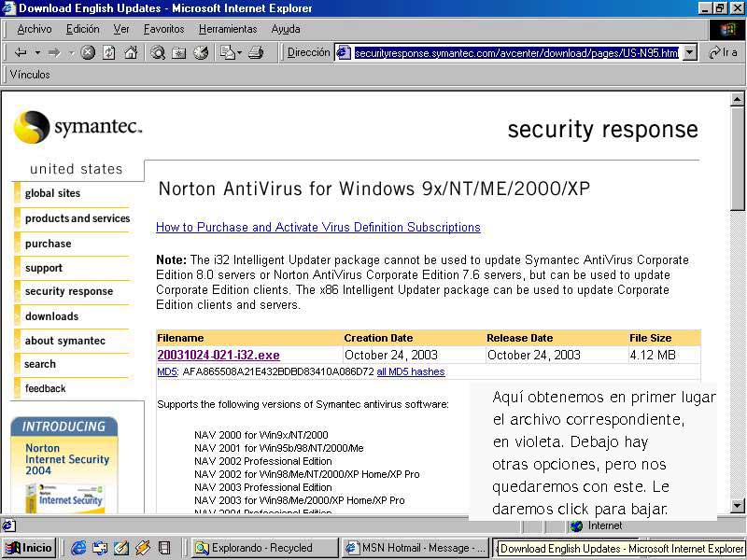Launch Internet Explorer from quick launch
This screenshot has height=560, width=747.
coord(78,548)
